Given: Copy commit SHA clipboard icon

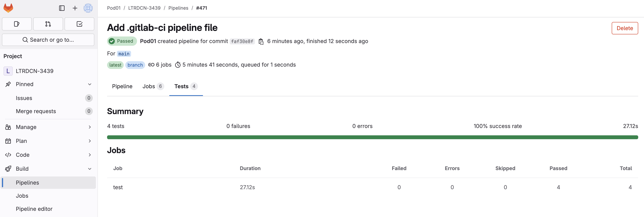Looking at the screenshot, I should tap(261, 42).
